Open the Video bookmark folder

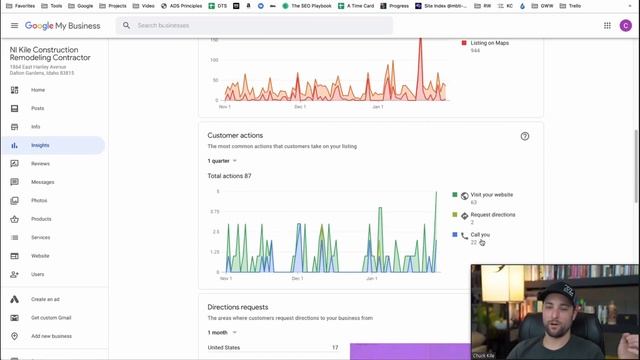pyautogui.click(x=144, y=6)
